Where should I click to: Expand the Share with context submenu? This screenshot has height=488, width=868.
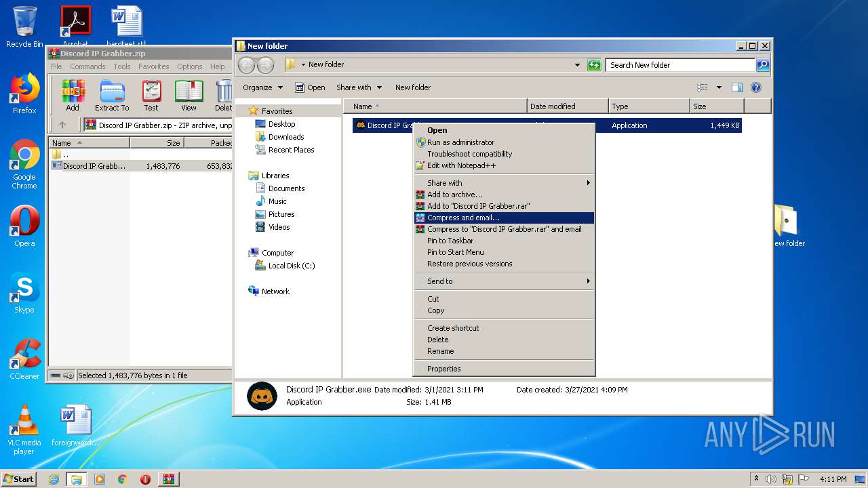(504, 183)
